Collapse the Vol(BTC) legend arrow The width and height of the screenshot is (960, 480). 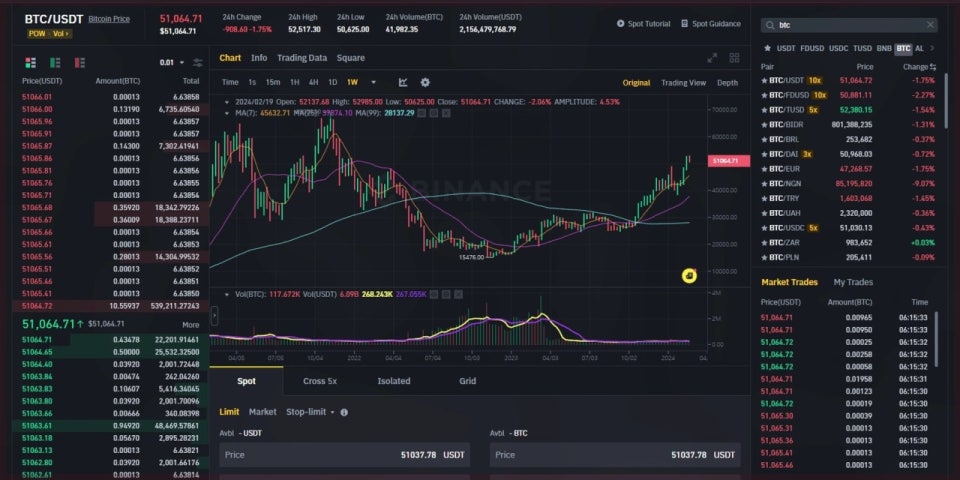(227, 294)
